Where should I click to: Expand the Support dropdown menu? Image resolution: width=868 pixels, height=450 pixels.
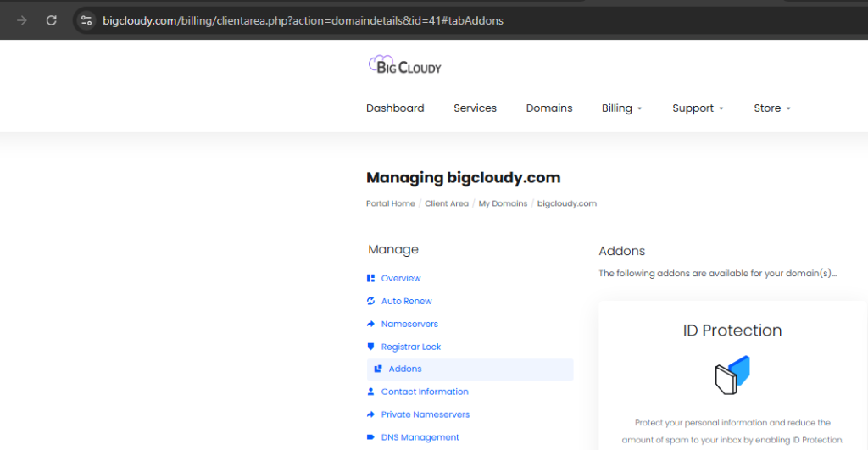point(698,108)
